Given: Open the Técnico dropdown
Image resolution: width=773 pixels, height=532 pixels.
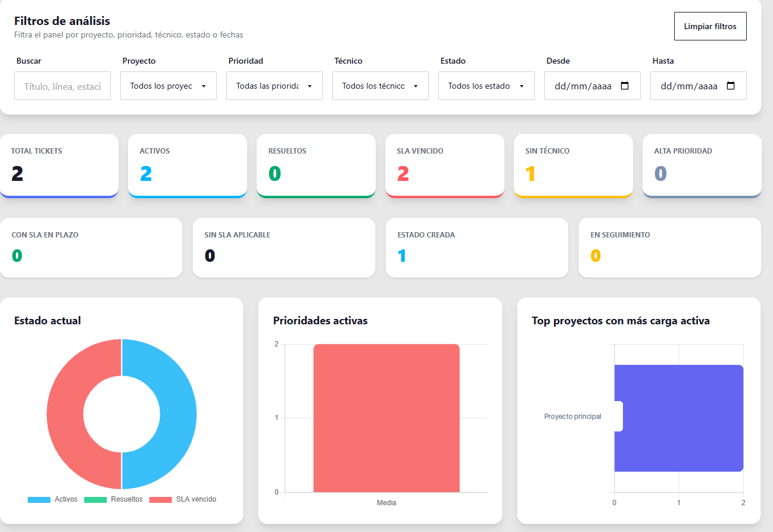Looking at the screenshot, I should 381,86.
